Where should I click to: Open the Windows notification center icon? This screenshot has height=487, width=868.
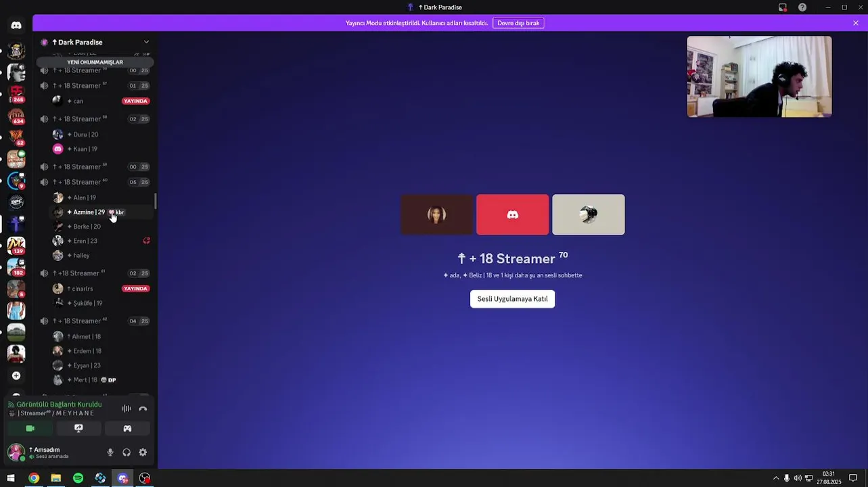(x=853, y=478)
